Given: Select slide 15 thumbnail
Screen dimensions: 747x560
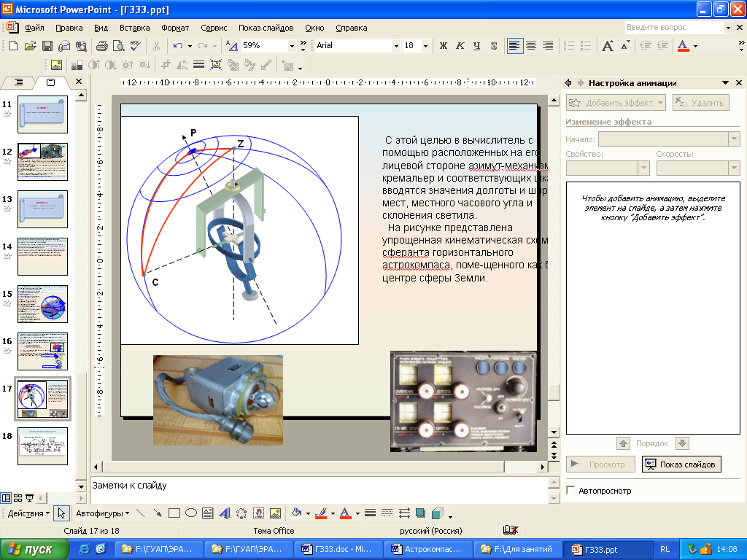Looking at the screenshot, I should coord(42,304).
